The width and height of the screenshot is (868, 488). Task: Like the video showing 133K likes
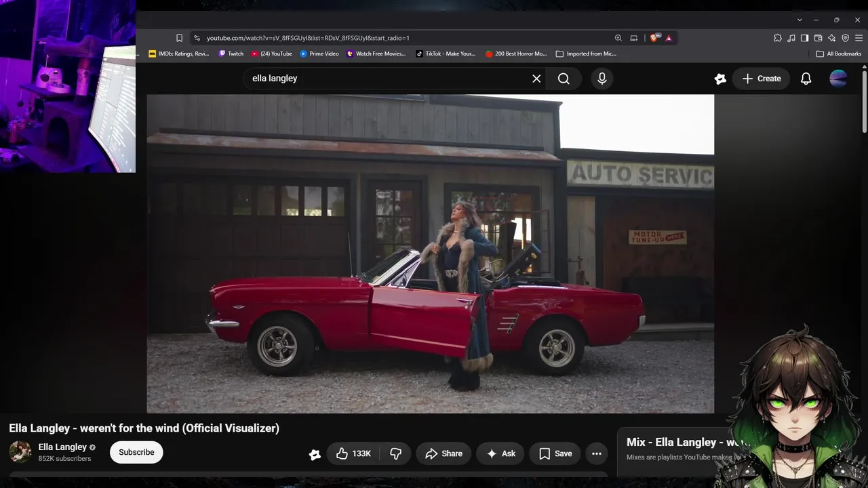[x=353, y=453]
